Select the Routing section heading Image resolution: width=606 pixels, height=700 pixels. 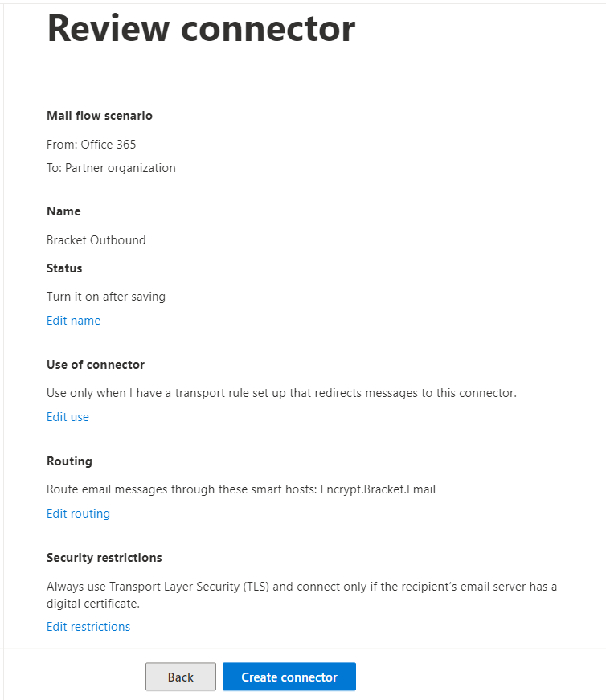point(69,461)
